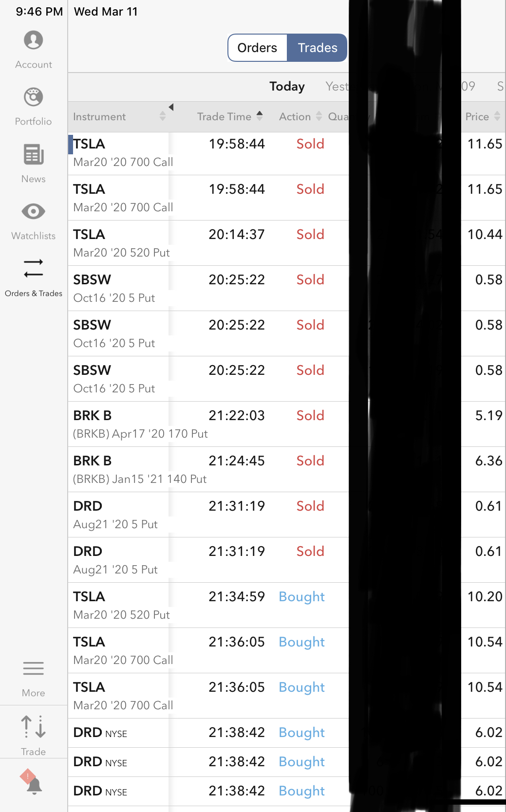
Task: Select Orders & Trades arrows icon
Action: 34,269
